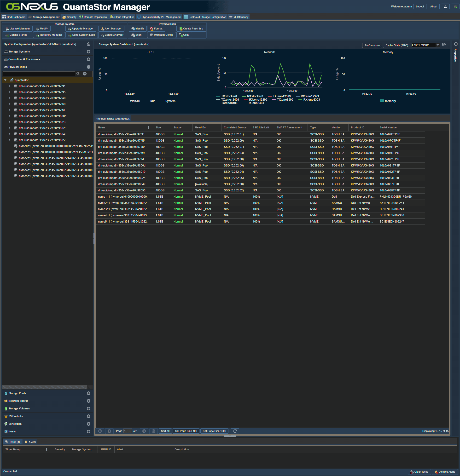
Task: Sort table by Name column header
Action: coord(124,127)
